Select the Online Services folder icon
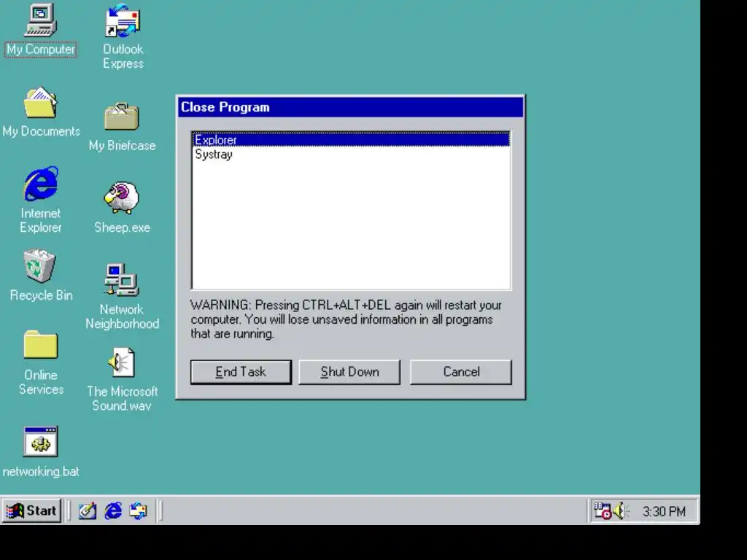Viewport: 747px width, 560px height. click(41, 345)
